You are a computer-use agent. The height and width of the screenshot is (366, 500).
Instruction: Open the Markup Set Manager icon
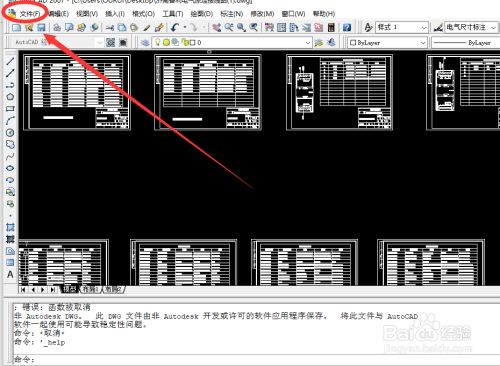point(319,27)
